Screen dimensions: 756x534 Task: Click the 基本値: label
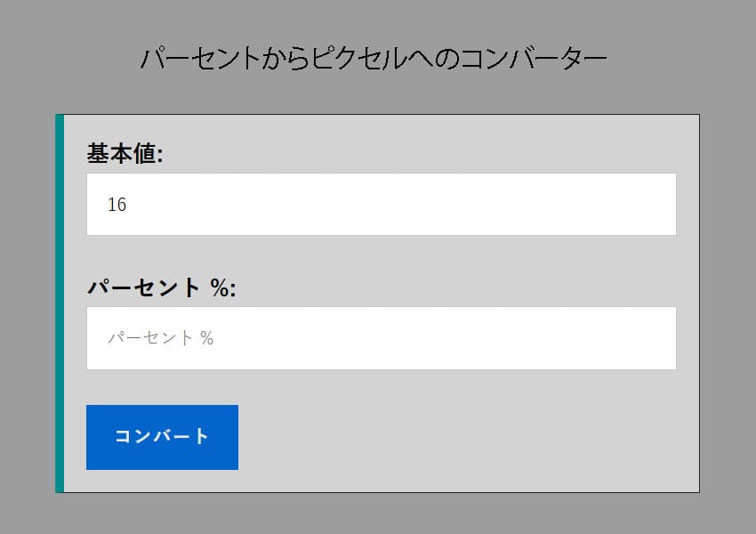(x=125, y=154)
